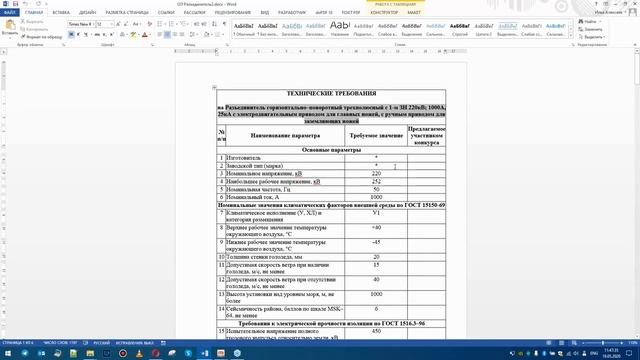Viewport: 640px width, 360px height.
Task: Click the red font color button
Action: (144, 35)
